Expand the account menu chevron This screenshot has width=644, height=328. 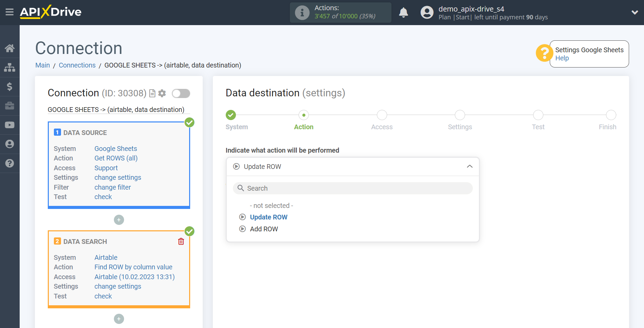(635, 13)
